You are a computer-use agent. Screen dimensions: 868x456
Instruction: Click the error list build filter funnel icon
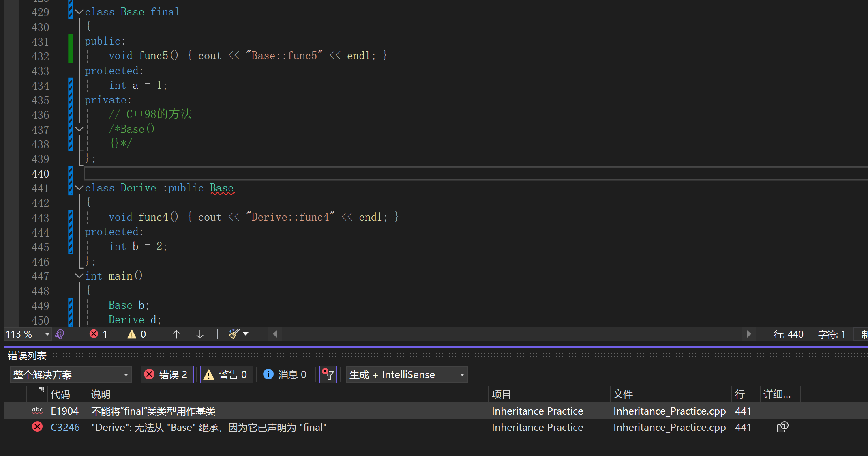[x=328, y=374]
